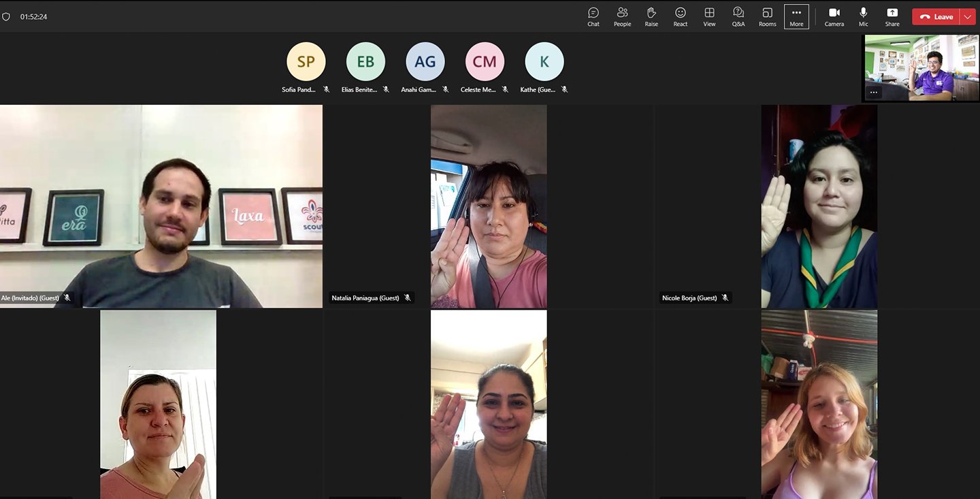Raise your hand in the meeting

(x=651, y=16)
